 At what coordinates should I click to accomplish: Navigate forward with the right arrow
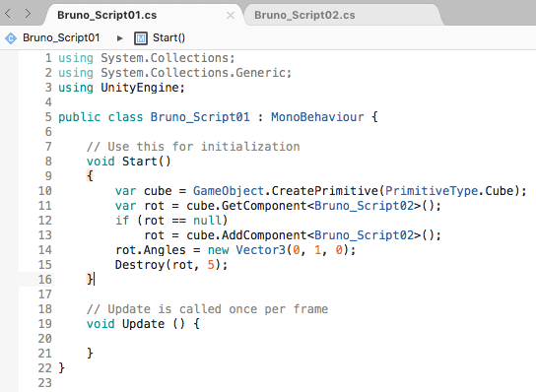click(28, 14)
